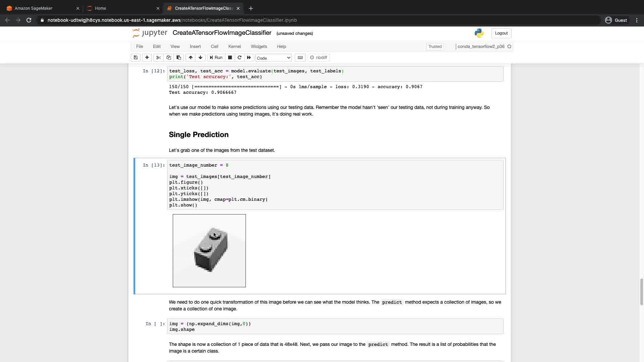This screenshot has height=362, width=644.
Task: Insert cell below with the plus icon
Action: (x=147, y=58)
